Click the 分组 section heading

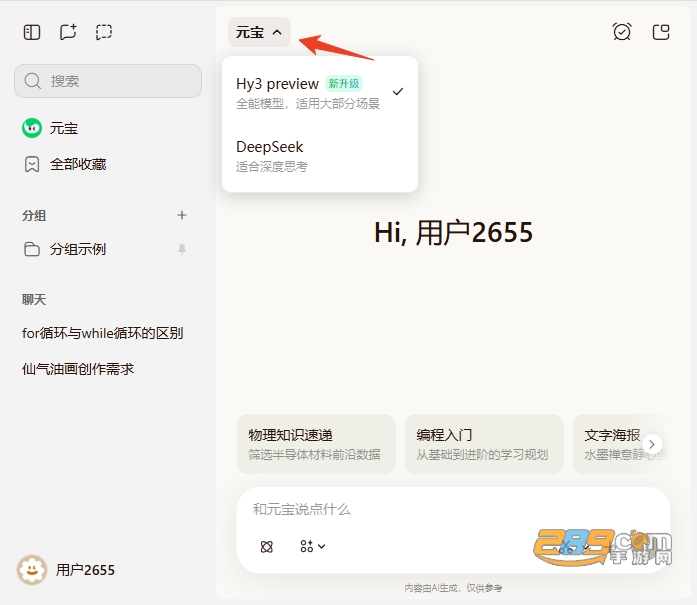[x=34, y=216]
